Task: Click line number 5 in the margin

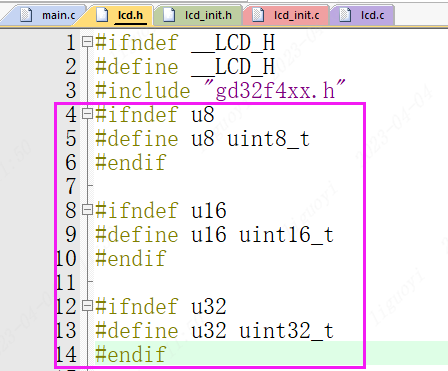Action: 71,138
